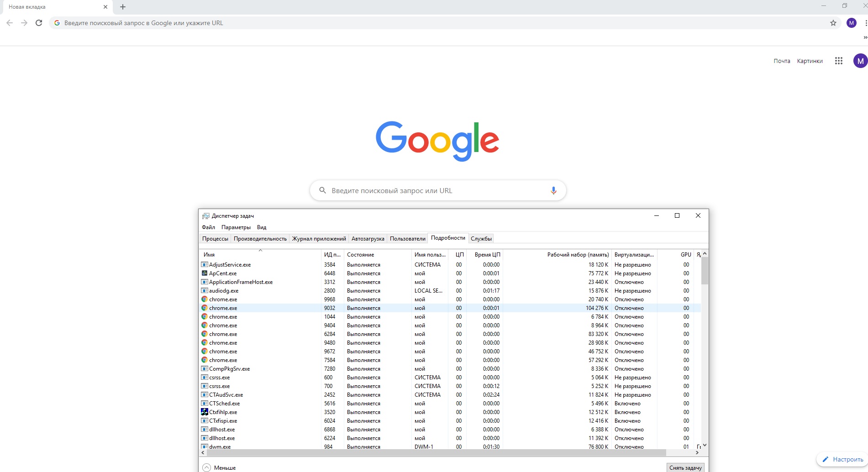Viewport: 868px width, 472px height.
Task: Select chrome.exe with PID 1044
Action: pyautogui.click(x=450, y=317)
